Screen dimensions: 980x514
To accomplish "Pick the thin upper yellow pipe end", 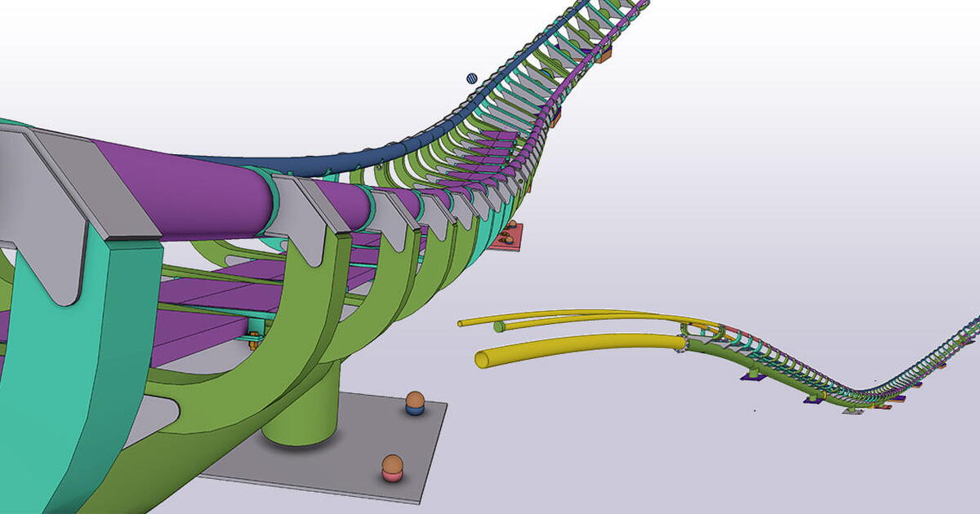I will tap(461, 323).
